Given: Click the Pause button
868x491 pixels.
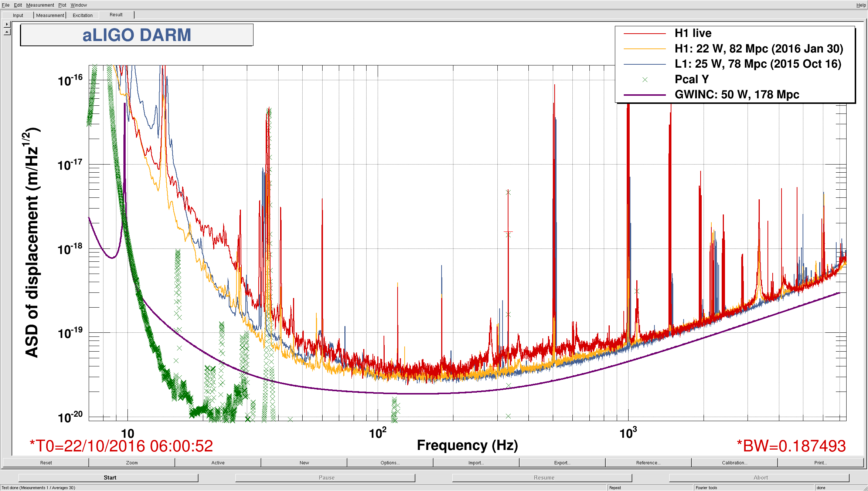Looking at the screenshot, I should 325,478.
